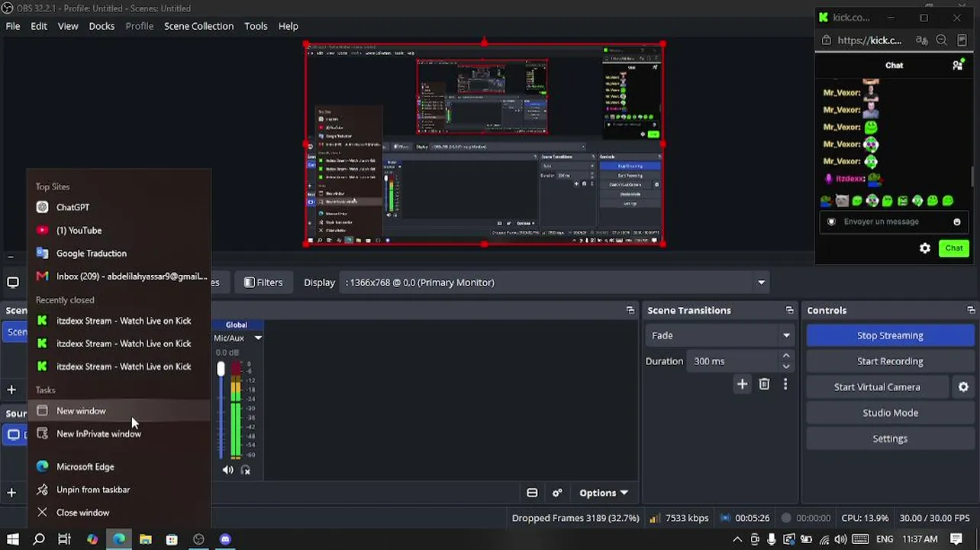The height and width of the screenshot is (550, 980).
Task: Open the View menu
Action: coord(68,26)
